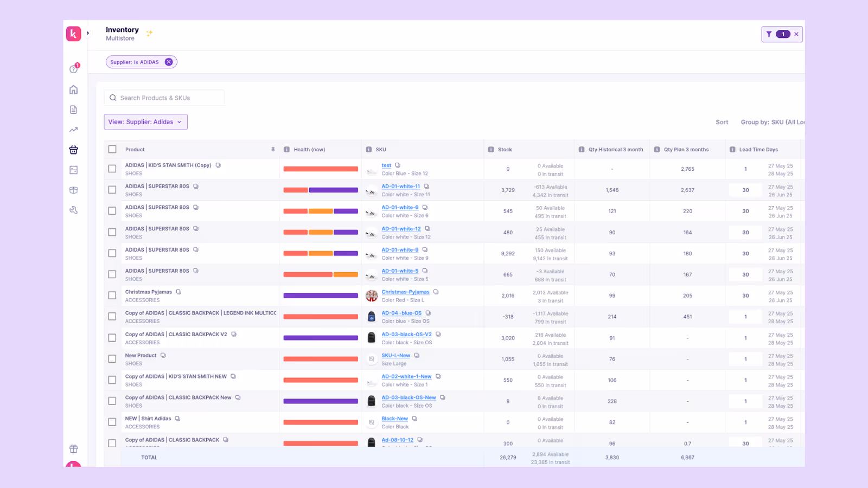Copy the Black-New SKU code
Viewport: 868px width, 488px height.
(x=414, y=419)
